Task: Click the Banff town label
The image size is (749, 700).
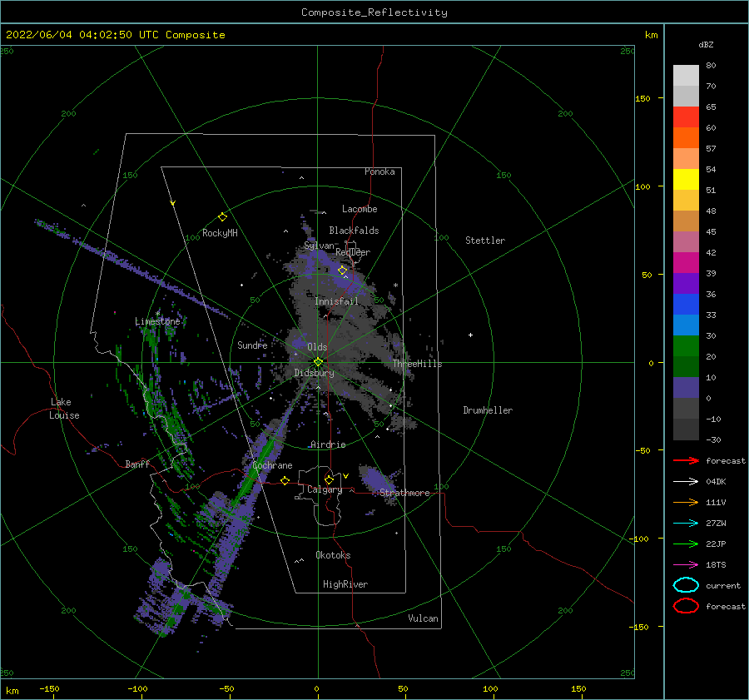Action: (137, 464)
